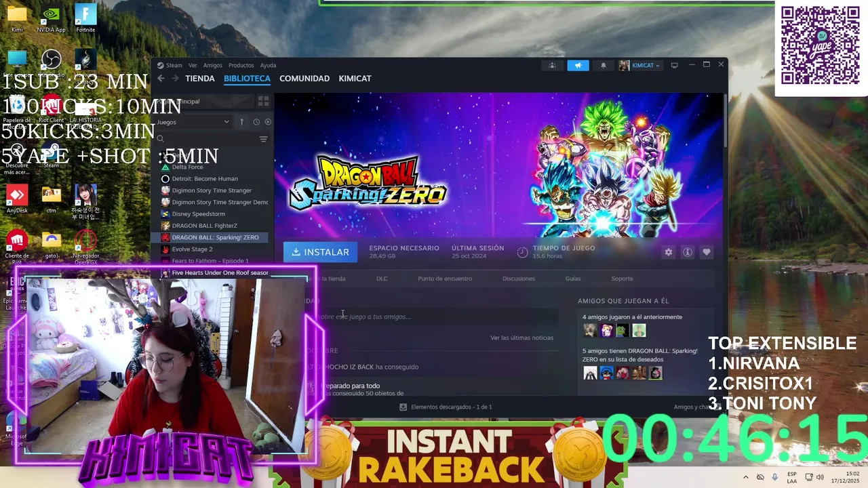Open game settings gear icon
868x488 pixels.
(x=669, y=252)
